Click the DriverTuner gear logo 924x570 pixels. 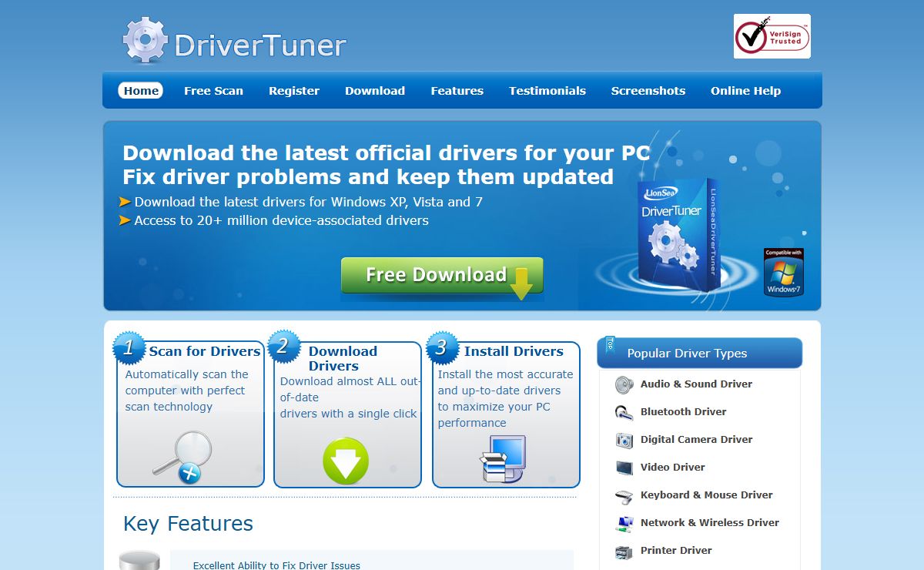click(x=146, y=41)
